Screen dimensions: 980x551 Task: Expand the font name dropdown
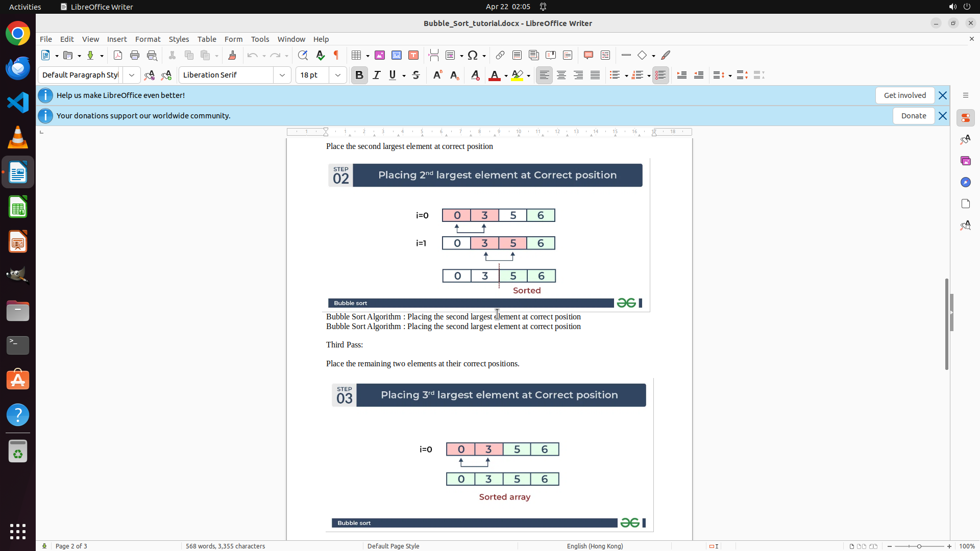(x=282, y=75)
